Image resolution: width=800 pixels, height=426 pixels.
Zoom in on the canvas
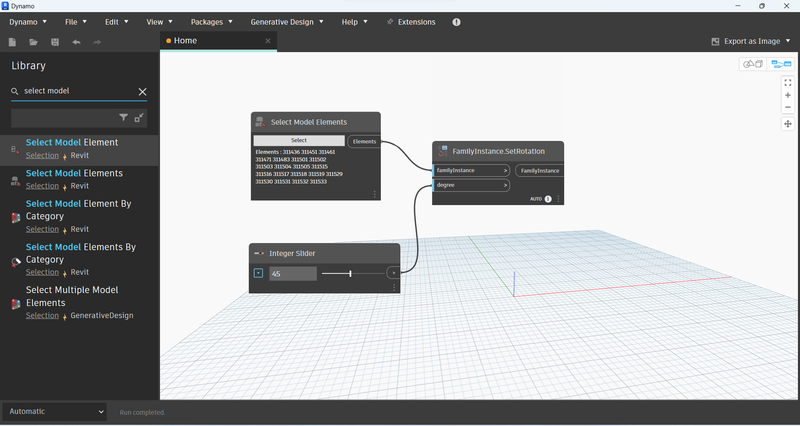point(788,95)
